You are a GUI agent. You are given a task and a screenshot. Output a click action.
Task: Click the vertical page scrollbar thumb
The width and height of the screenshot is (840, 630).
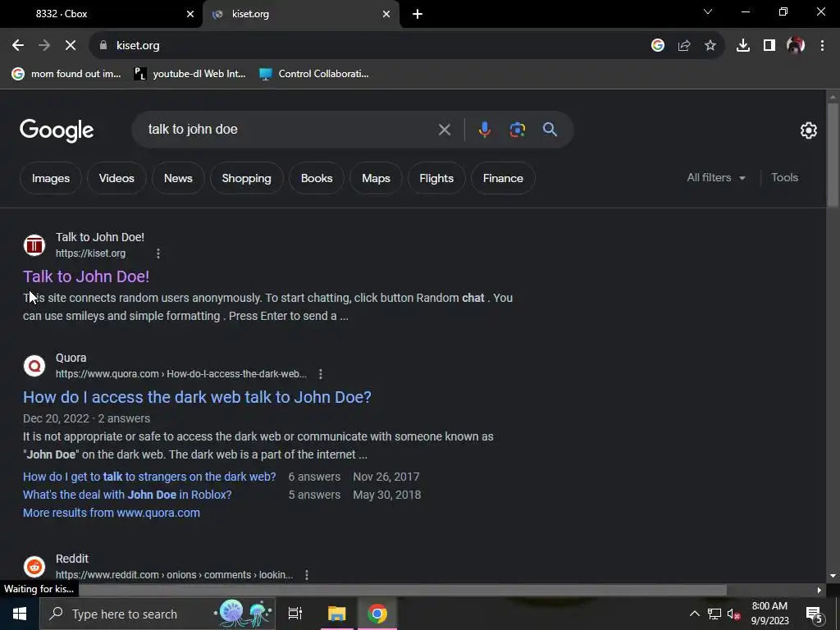[833, 155]
